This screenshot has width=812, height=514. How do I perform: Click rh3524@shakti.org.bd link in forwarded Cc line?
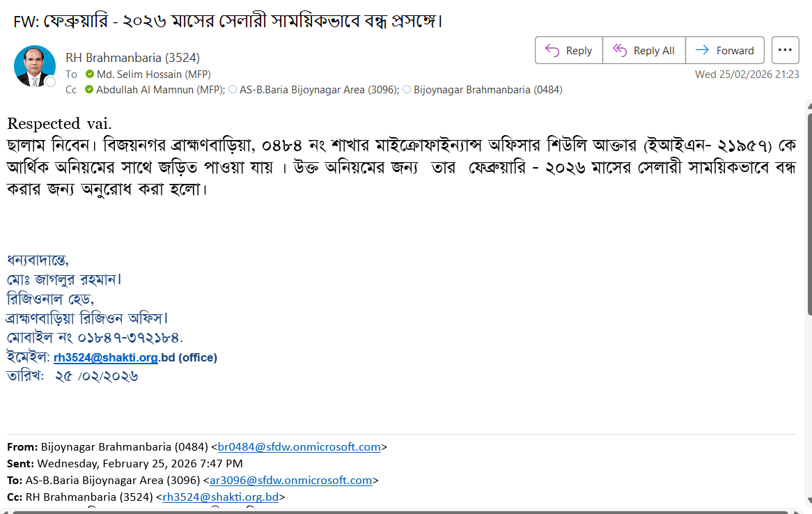[x=220, y=497]
